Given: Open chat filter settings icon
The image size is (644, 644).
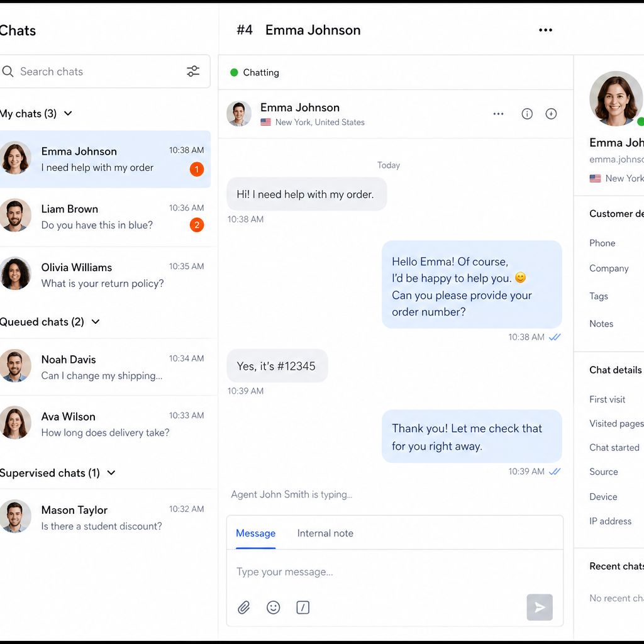Looking at the screenshot, I should click(193, 71).
